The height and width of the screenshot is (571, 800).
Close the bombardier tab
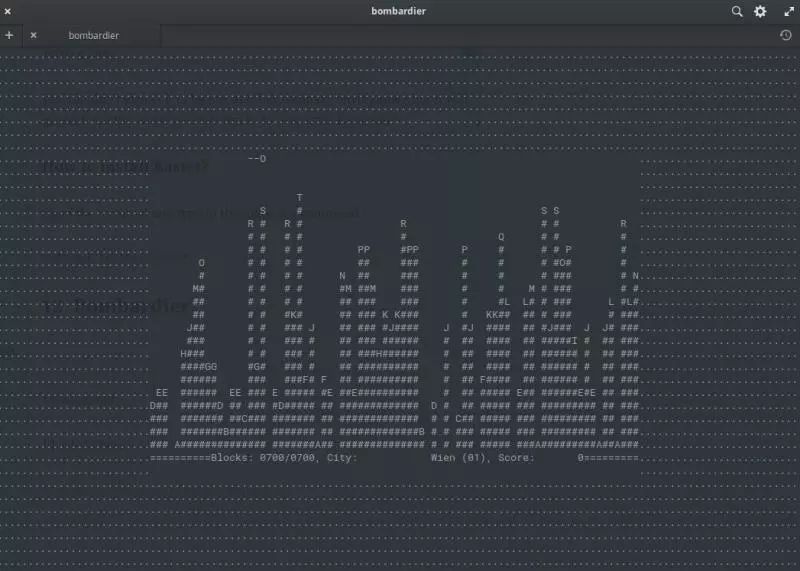pos(33,35)
